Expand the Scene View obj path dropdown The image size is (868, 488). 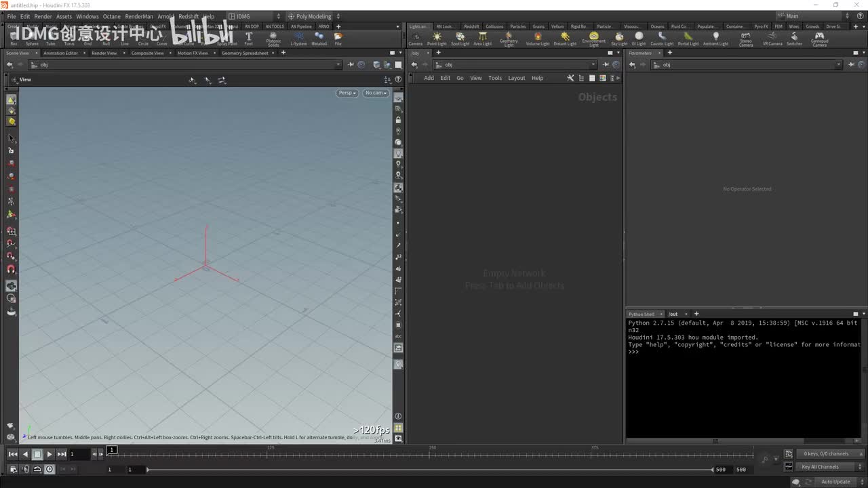coord(338,64)
